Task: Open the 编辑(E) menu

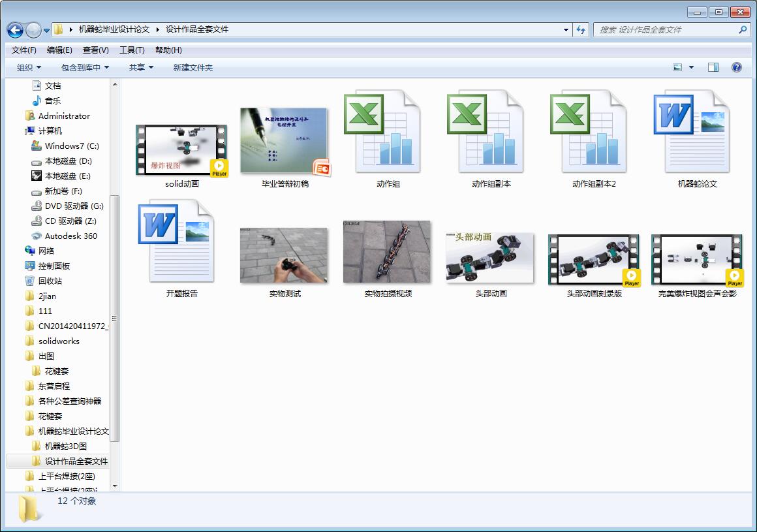Action: tap(59, 50)
